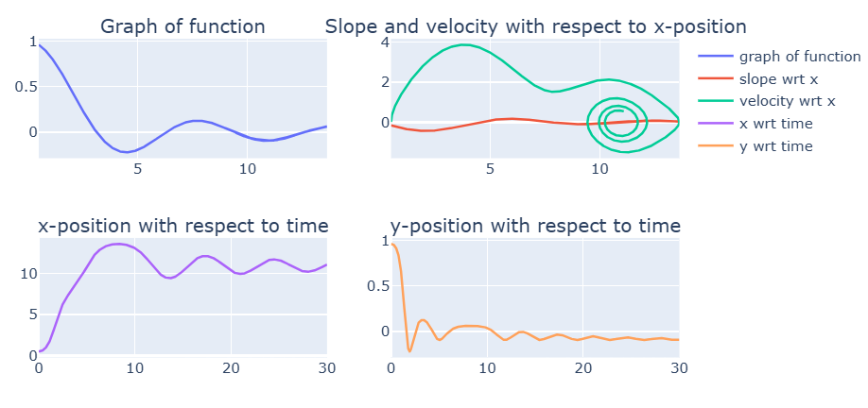Click the green line swatch in legend
868x408 pixels.
(715, 101)
